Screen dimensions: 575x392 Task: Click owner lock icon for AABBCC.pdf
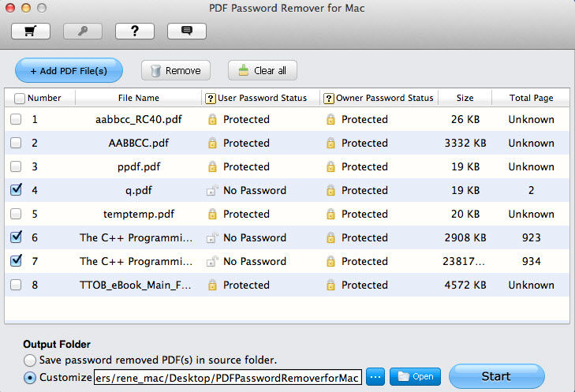coord(330,143)
